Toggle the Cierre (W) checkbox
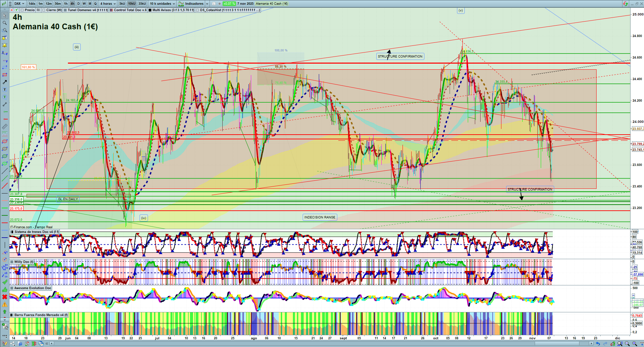The width and height of the screenshot is (644, 347). (44, 10)
